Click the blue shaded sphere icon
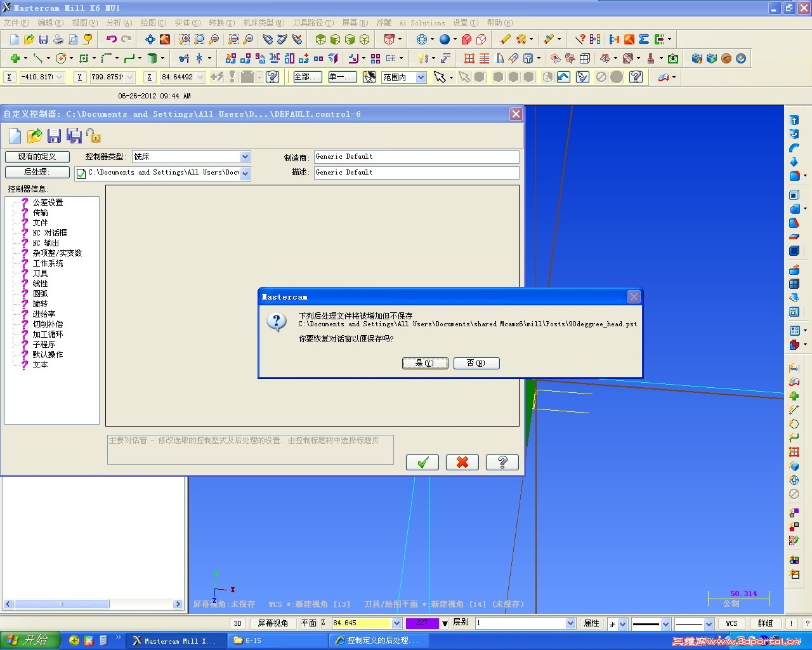The image size is (812, 650). click(445, 39)
